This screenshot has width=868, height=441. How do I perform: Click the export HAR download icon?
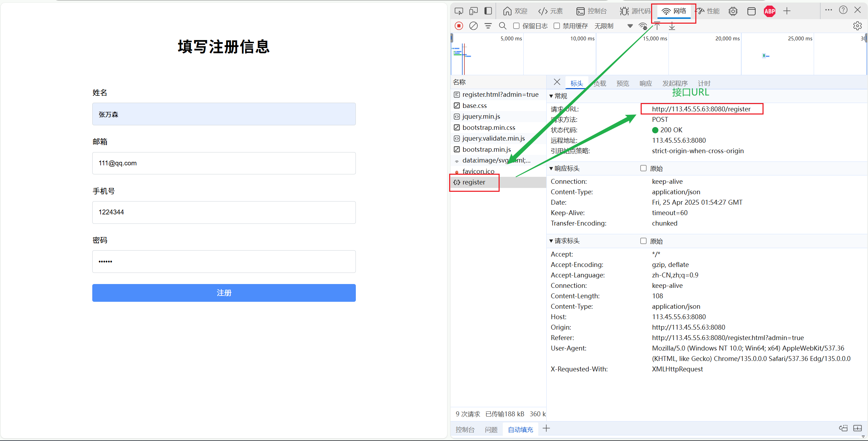(x=672, y=26)
